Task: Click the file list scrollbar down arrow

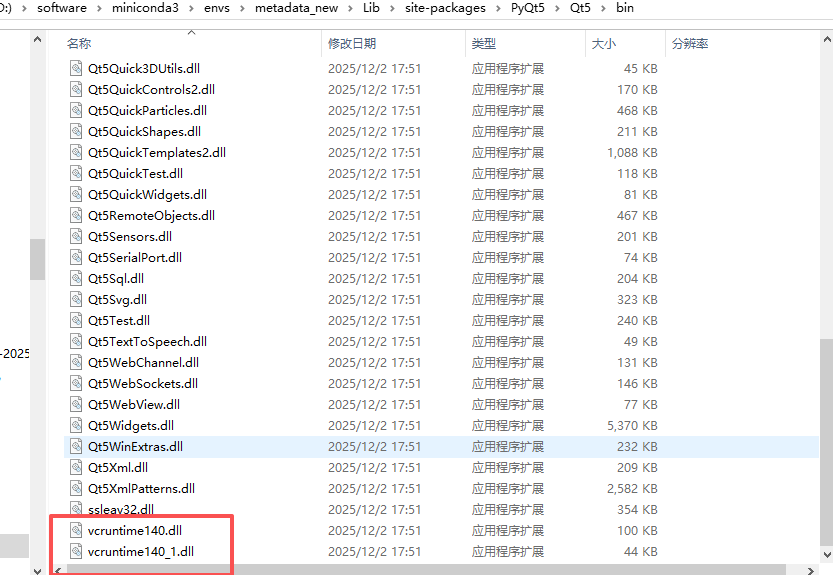Action: (827, 555)
